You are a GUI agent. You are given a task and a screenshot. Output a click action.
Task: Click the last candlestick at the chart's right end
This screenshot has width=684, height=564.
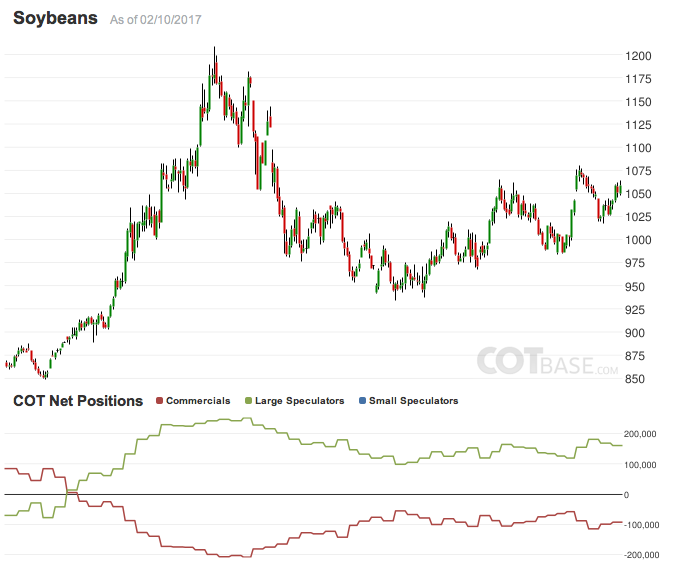[620, 188]
